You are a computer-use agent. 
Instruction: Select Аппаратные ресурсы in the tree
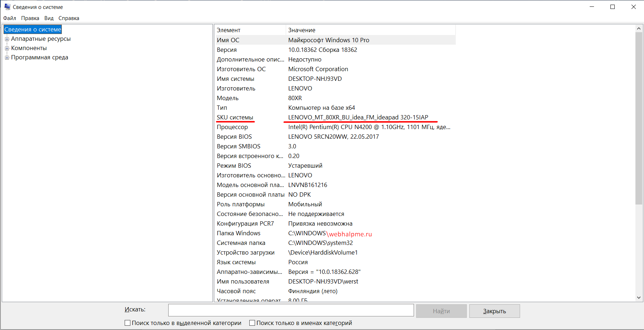click(x=41, y=39)
